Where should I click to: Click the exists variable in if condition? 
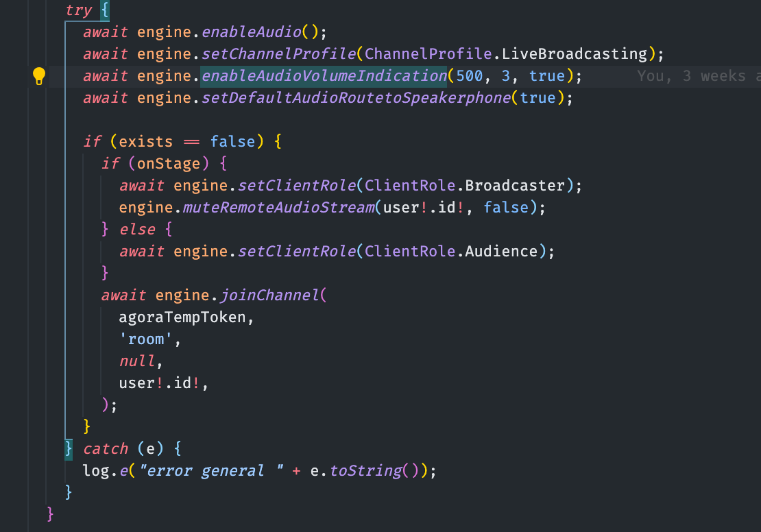coord(145,142)
